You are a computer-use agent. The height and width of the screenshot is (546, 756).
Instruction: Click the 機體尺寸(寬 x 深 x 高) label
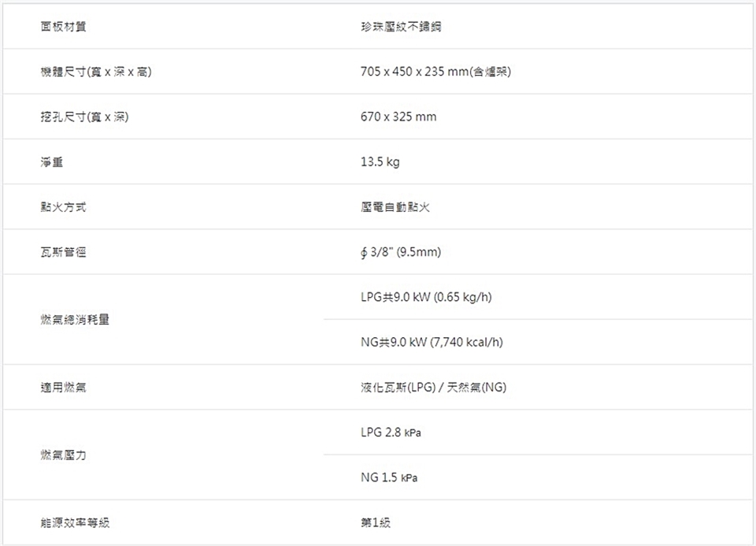pyautogui.click(x=95, y=72)
